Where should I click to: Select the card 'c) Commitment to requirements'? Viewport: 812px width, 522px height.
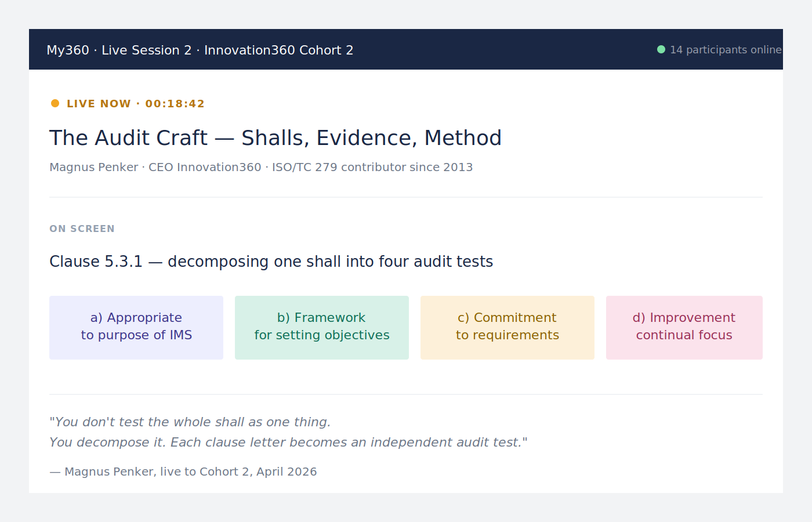coord(507,327)
